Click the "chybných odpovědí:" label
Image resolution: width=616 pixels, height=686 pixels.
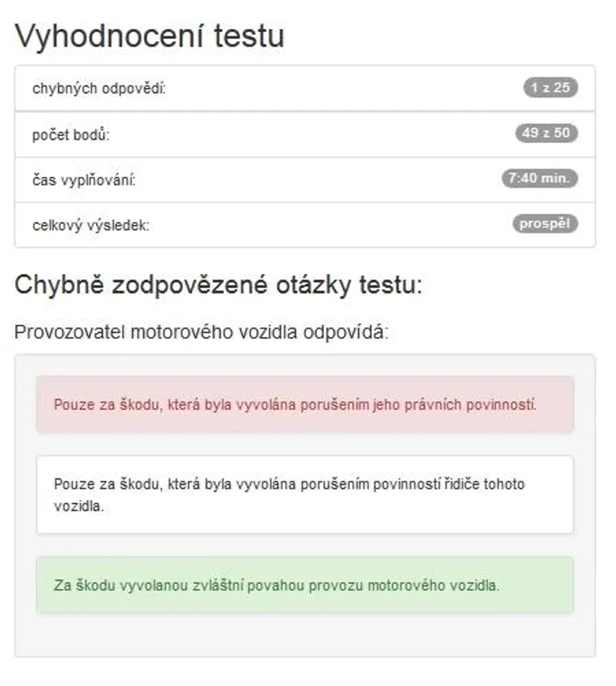99,88
